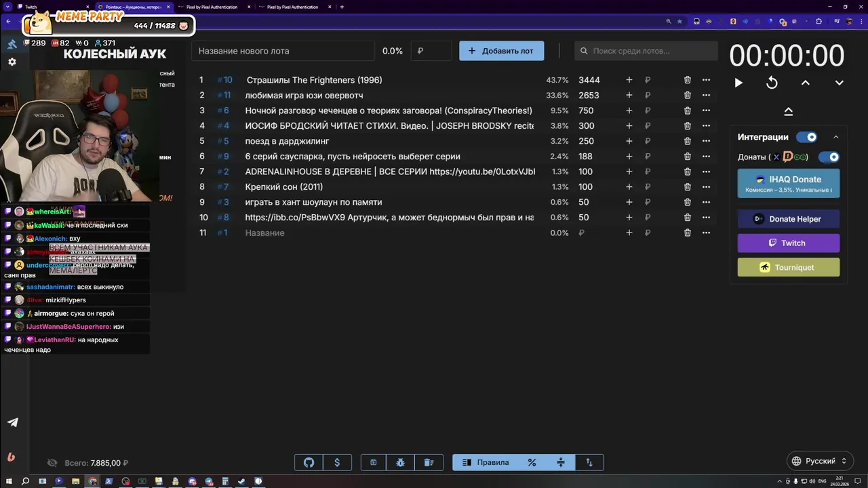This screenshot has width=868, height=488.
Task: Click the browser back arrow
Action: [x=8, y=21]
